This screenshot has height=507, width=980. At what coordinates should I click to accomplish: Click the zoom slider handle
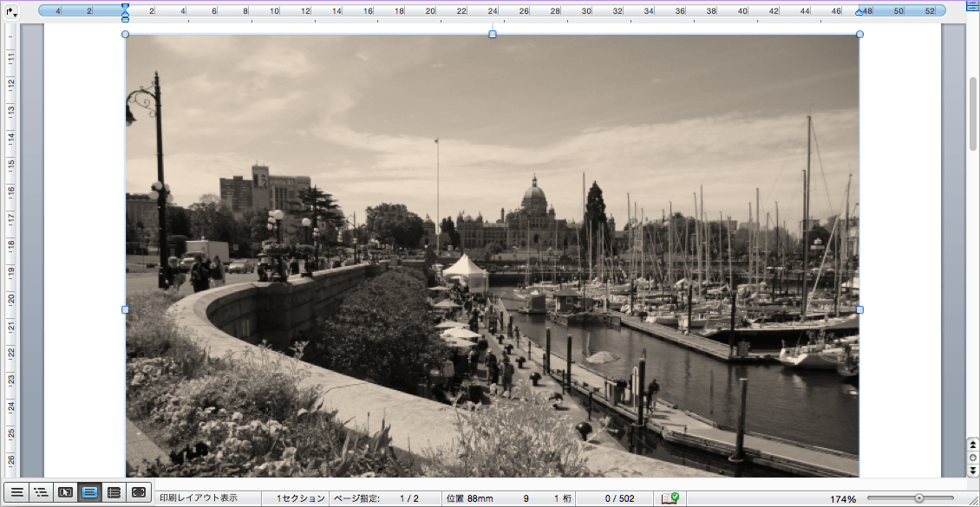tap(918, 498)
